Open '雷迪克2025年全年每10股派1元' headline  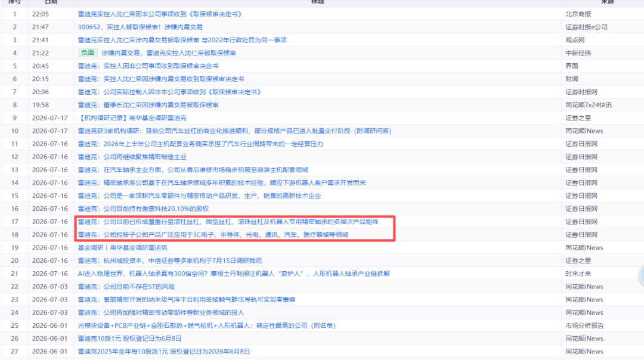[164, 352]
